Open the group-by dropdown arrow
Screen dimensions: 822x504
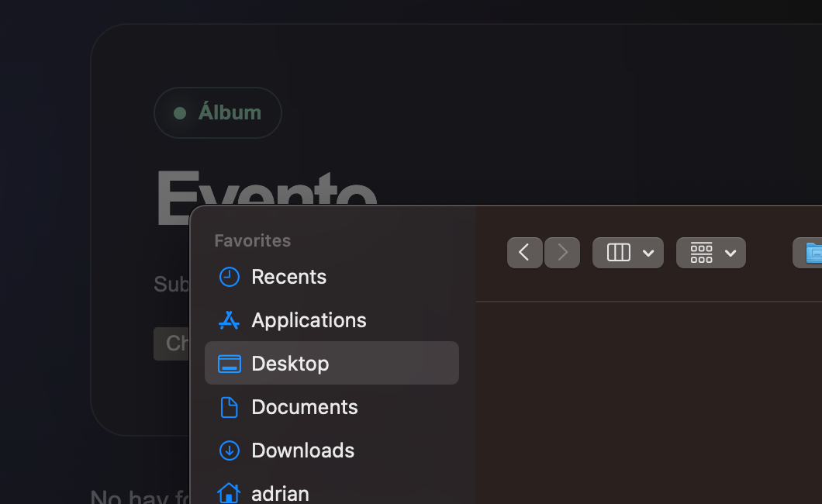(x=730, y=253)
